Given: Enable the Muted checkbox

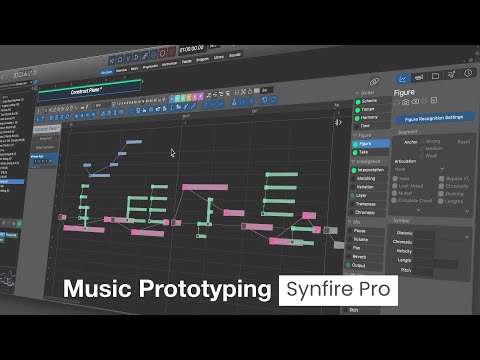Looking at the screenshot, I should [x=395, y=193].
